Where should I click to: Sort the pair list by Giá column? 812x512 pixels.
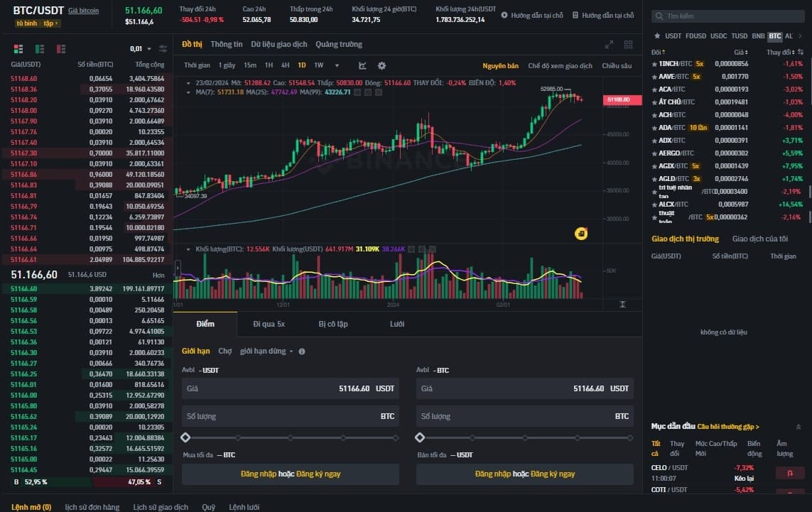tap(741, 52)
